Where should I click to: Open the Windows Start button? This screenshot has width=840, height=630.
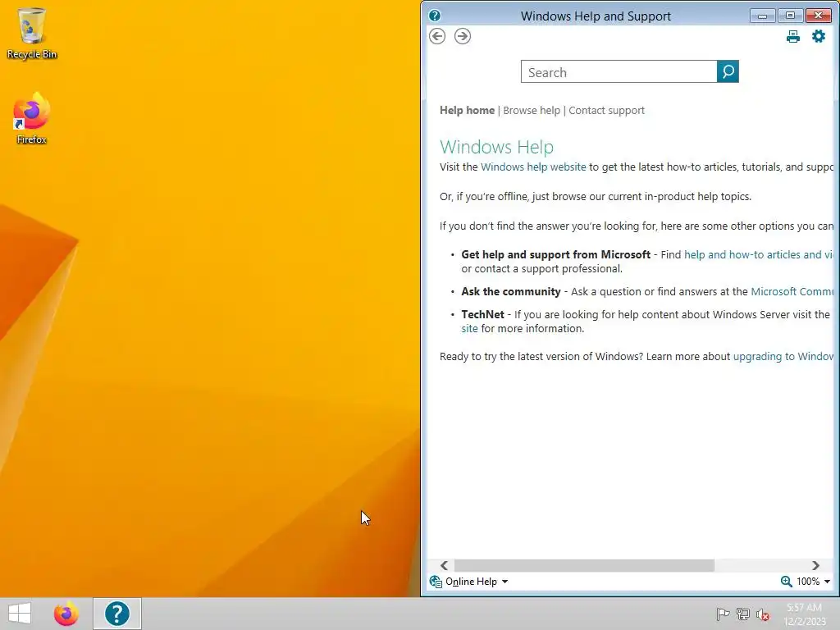(x=20, y=614)
